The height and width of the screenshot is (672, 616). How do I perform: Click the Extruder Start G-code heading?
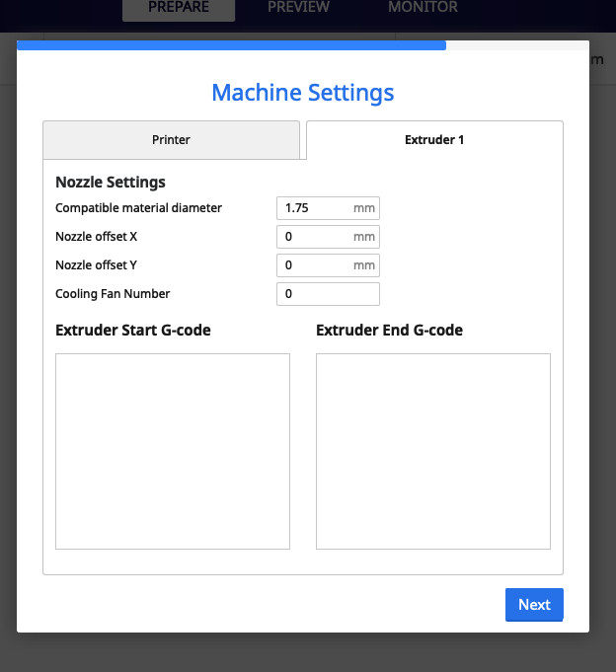click(x=133, y=330)
